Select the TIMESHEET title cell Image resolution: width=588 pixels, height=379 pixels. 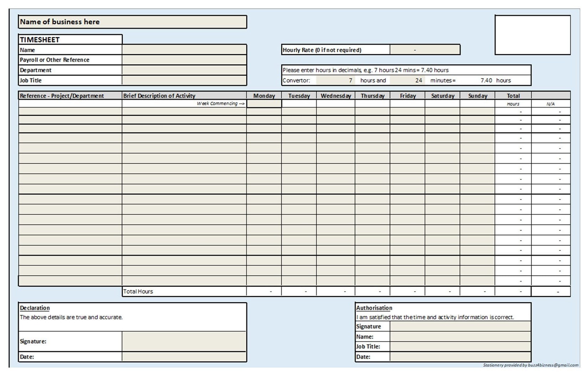pyautogui.click(x=40, y=40)
